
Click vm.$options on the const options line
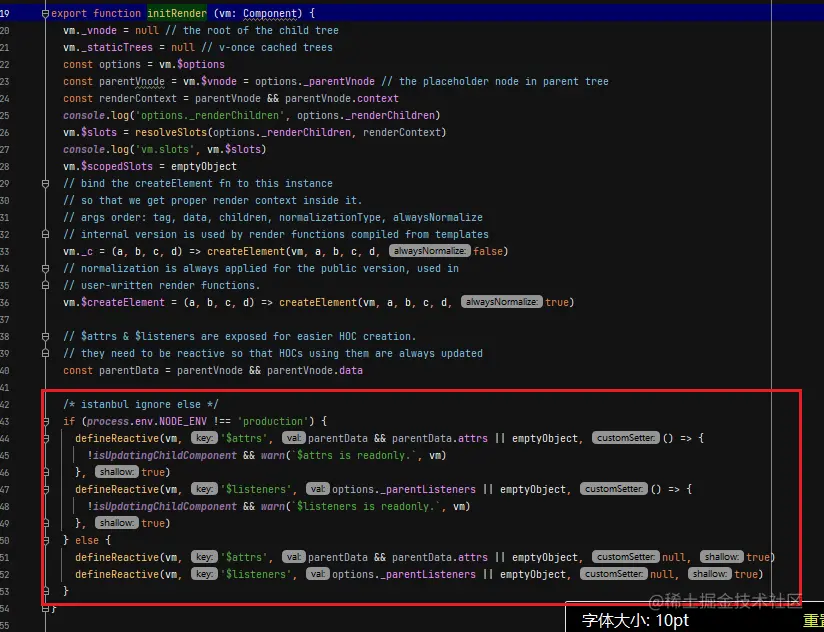tap(192, 64)
